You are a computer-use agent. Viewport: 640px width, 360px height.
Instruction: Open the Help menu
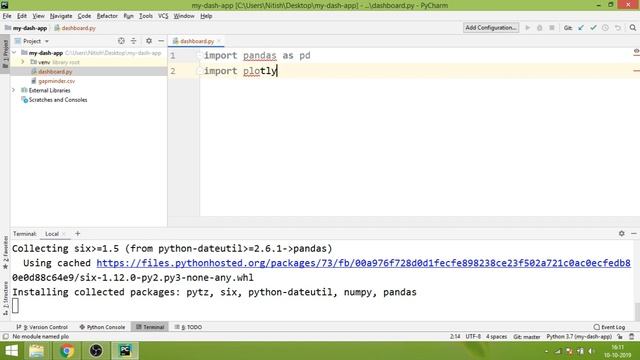pos(206,16)
